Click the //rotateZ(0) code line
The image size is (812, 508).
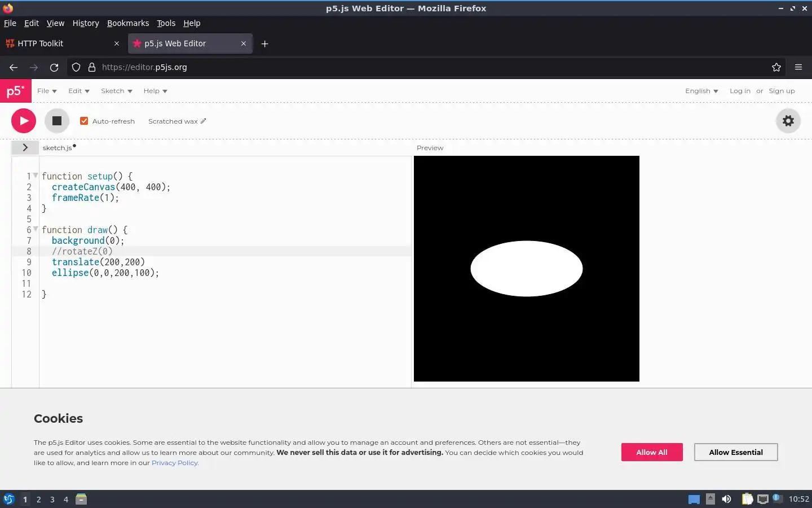(82, 251)
